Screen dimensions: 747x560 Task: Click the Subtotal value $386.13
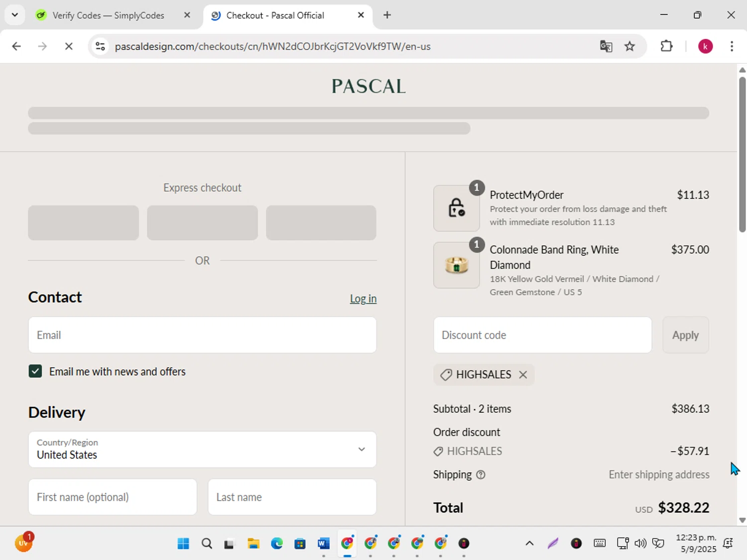point(690,409)
